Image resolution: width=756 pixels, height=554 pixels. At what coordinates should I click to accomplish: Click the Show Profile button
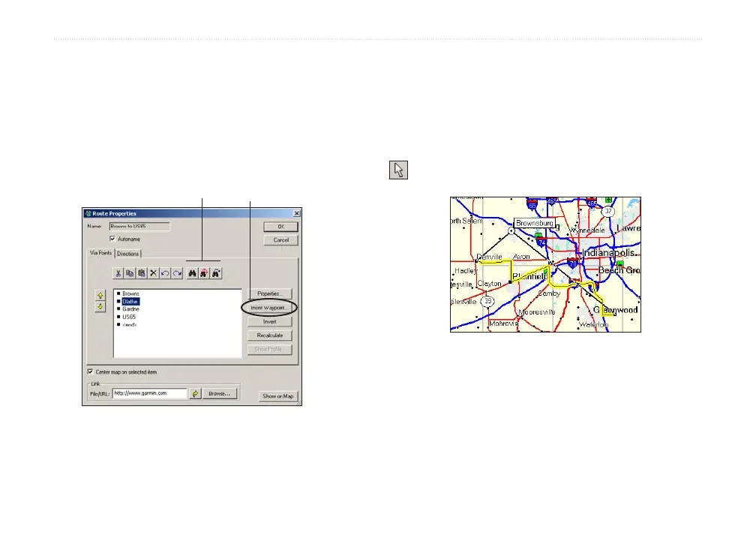click(x=270, y=349)
